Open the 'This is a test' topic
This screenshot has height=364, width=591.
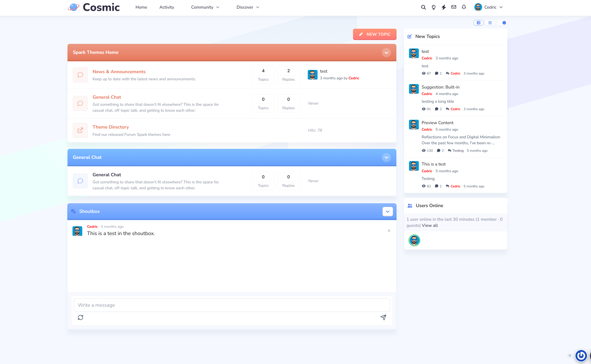click(x=433, y=164)
